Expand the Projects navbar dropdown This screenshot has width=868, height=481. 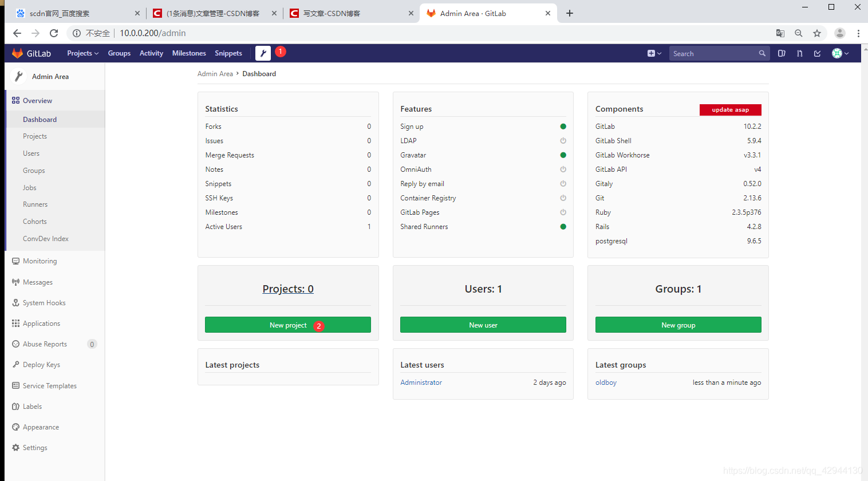pyautogui.click(x=82, y=53)
